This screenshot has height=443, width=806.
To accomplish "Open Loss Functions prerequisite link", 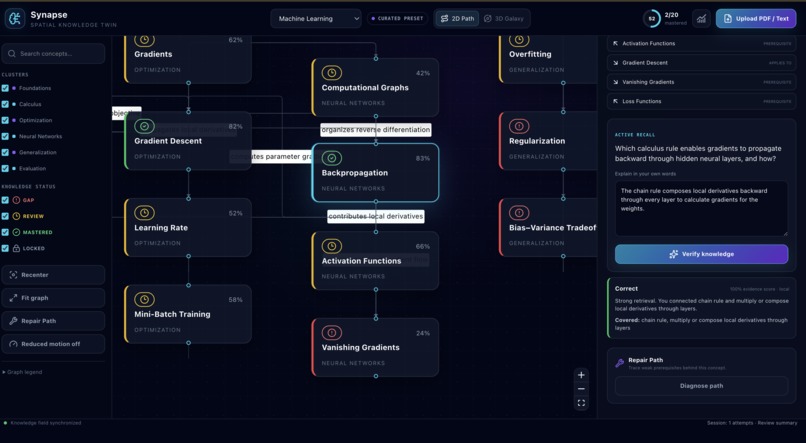I will [702, 101].
